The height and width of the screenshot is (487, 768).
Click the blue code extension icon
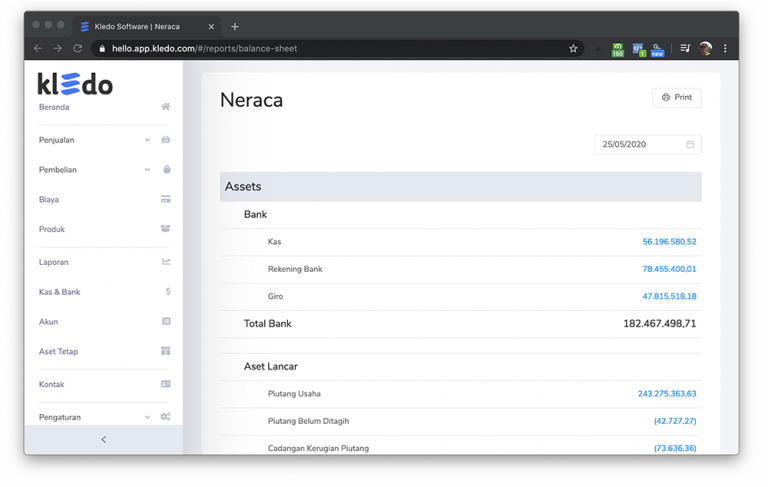point(638,49)
